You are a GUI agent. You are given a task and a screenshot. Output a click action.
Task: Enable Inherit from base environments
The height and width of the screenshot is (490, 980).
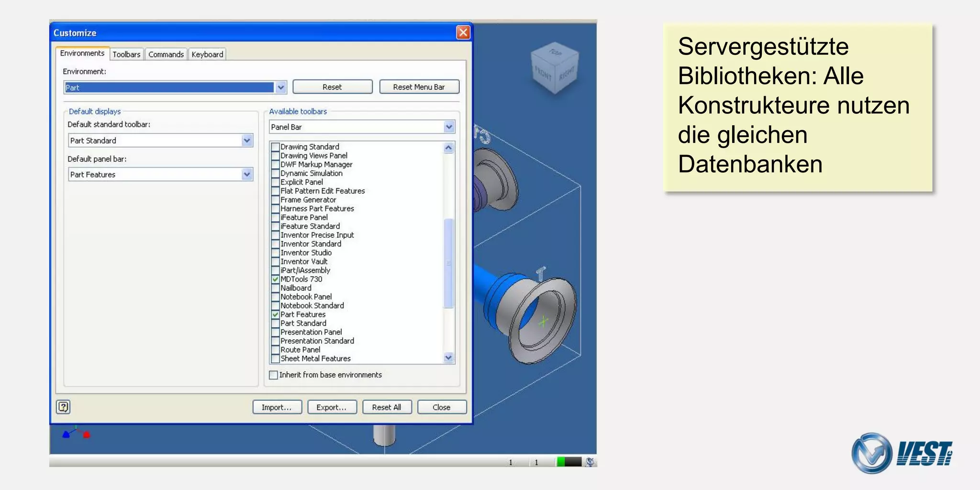[x=273, y=375]
